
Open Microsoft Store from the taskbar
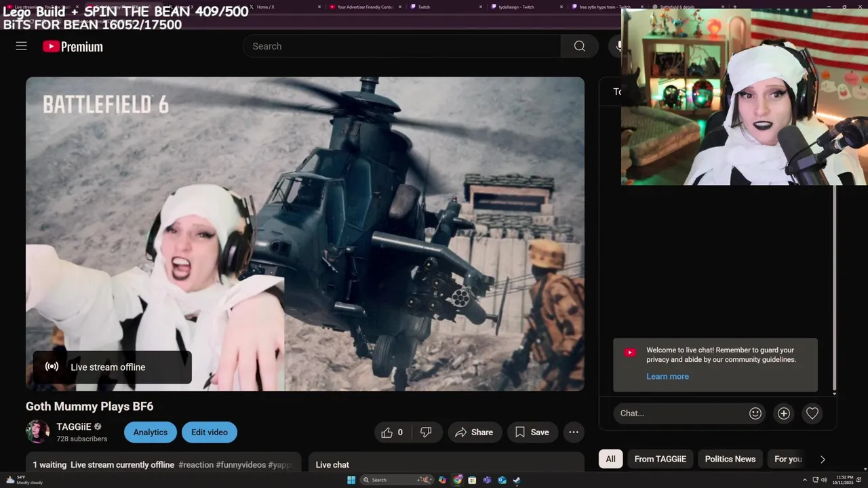472,480
